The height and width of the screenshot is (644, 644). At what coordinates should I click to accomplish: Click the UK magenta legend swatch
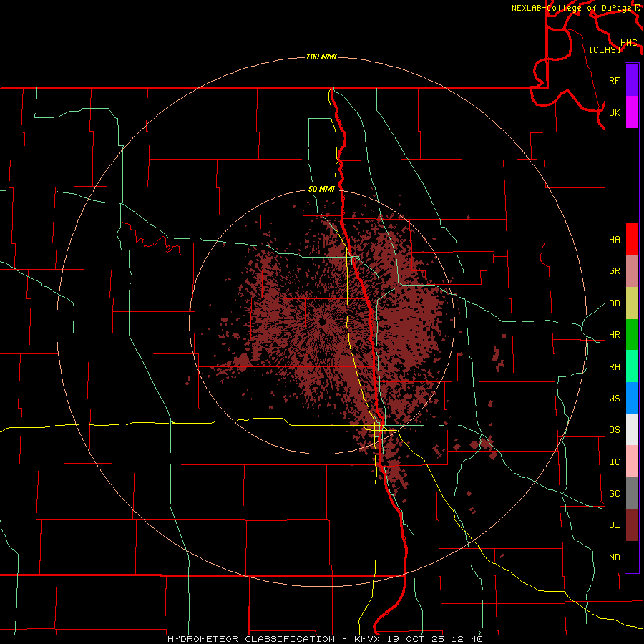click(x=632, y=112)
